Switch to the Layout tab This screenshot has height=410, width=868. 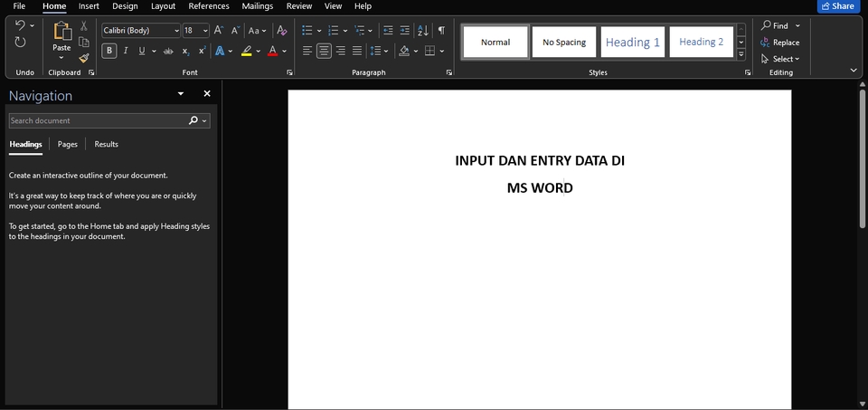coord(164,6)
